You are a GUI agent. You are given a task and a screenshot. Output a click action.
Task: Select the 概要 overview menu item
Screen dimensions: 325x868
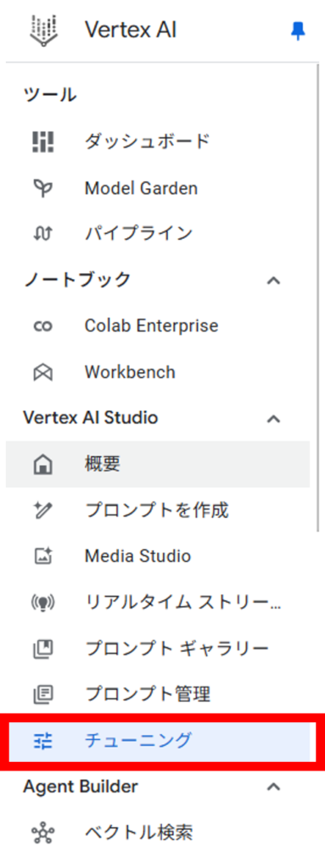click(158, 464)
